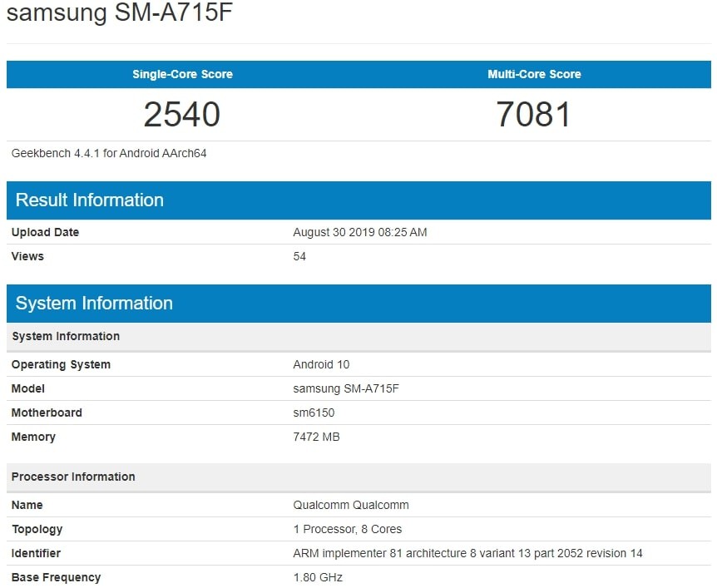Screen dimensions: 717x588
Task: Click the Operating System value Android 10
Action: click(321, 364)
